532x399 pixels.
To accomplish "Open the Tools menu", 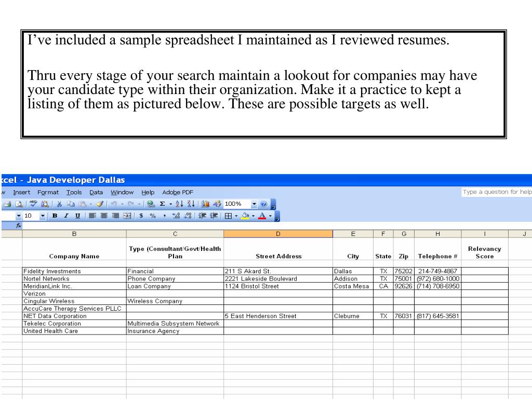I will click(74, 192).
